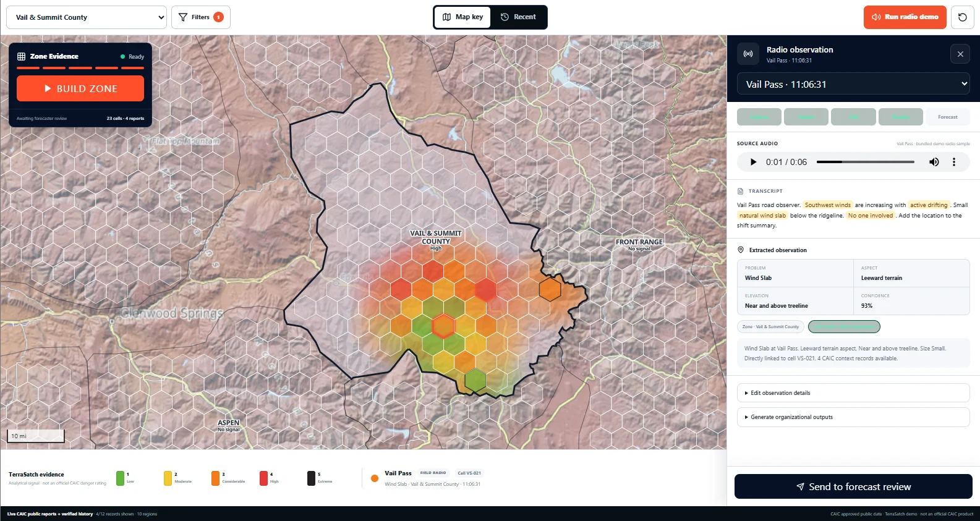Click the Zone · Vail & Summit County chip

click(770, 326)
